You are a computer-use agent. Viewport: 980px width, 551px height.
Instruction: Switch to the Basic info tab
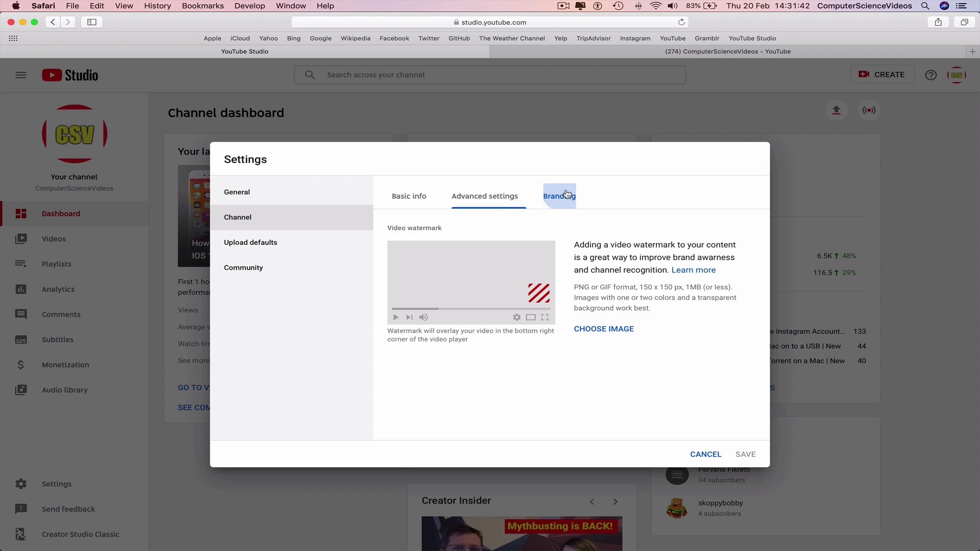click(409, 196)
